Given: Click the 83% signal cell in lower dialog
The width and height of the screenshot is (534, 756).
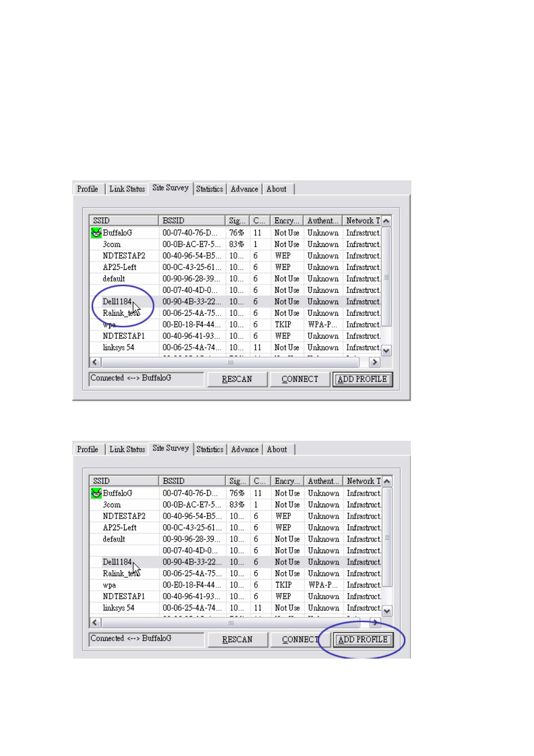Looking at the screenshot, I should (237, 505).
